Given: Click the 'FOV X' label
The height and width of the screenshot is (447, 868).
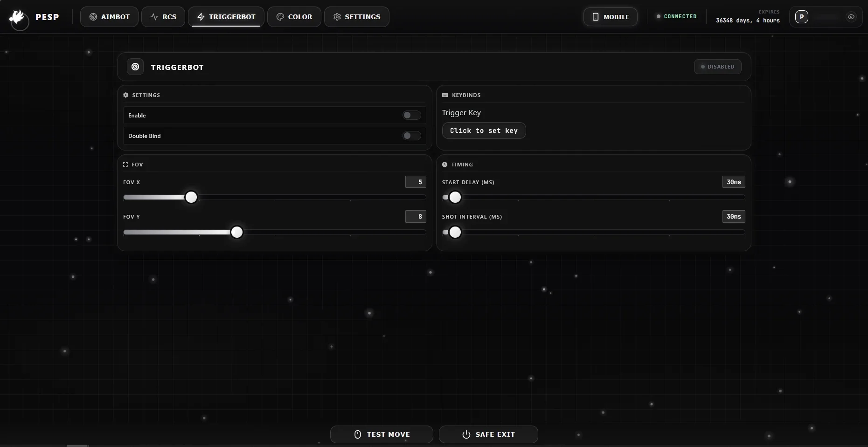Looking at the screenshot, I should click(132, 182).
